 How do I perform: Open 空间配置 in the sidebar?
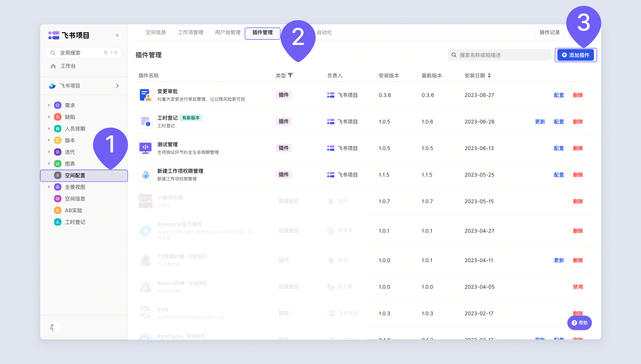click(x=84, y=175)
